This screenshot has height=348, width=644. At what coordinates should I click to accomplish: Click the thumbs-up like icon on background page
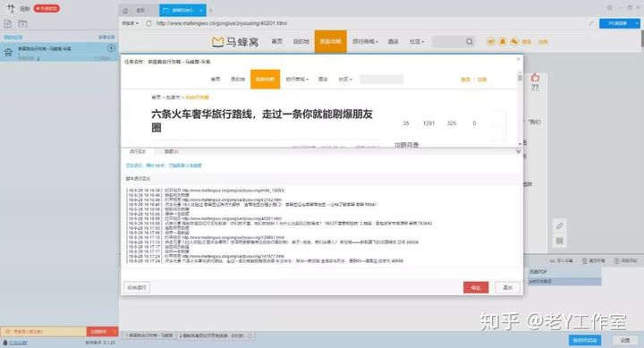535,77
